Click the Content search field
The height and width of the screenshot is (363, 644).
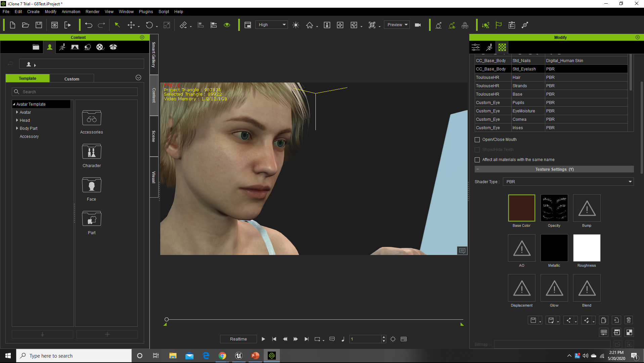[x=75, y=92]
